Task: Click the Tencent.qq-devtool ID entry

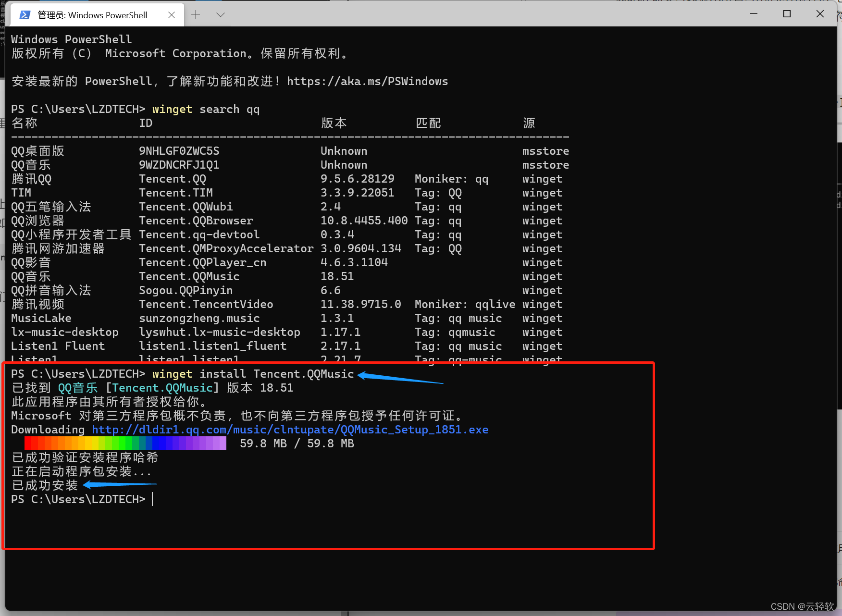Action: point(199,235)
